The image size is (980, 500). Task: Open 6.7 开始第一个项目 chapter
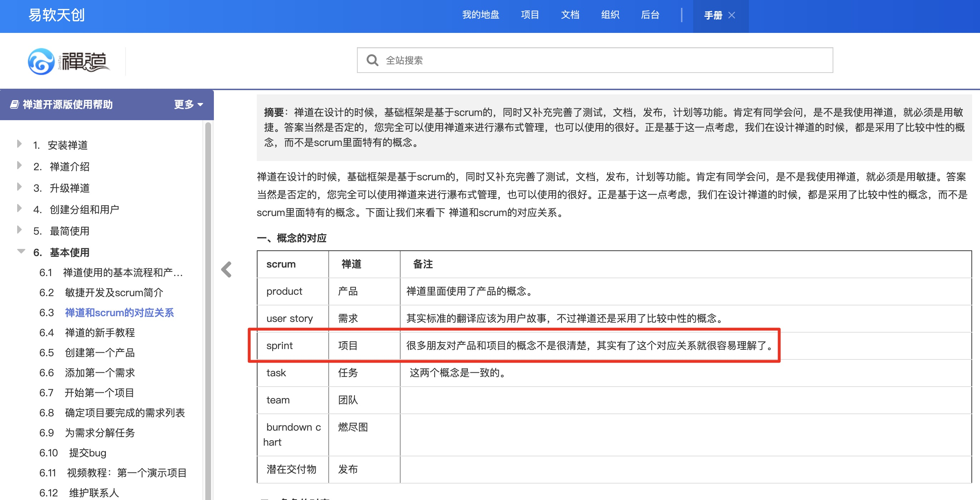click(99, 392)
